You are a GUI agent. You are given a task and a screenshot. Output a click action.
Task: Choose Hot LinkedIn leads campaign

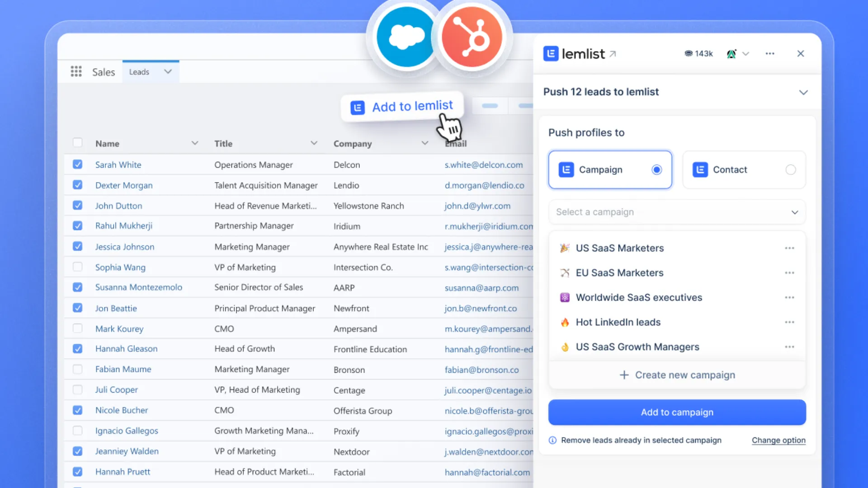618,322
